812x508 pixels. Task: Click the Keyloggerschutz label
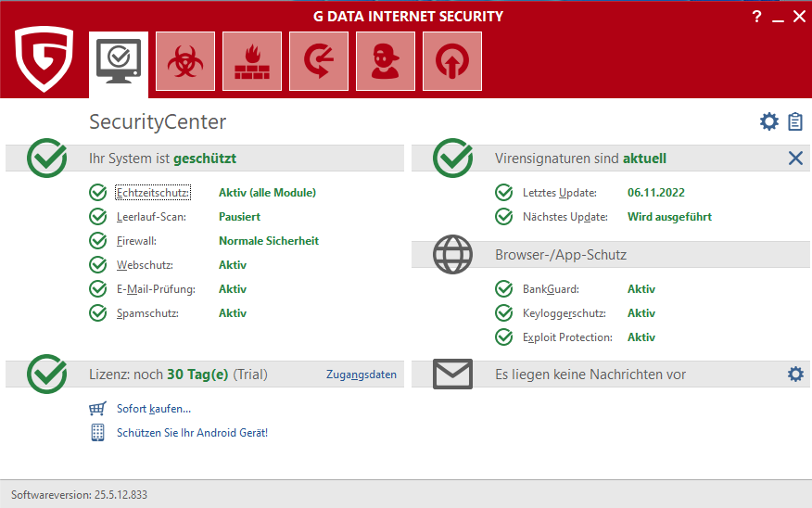point(564,313)
